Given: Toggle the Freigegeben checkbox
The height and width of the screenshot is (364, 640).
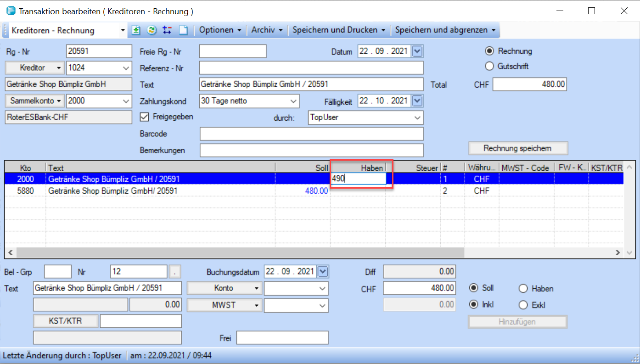Looking at the screenshot, I should click(144, 117).
